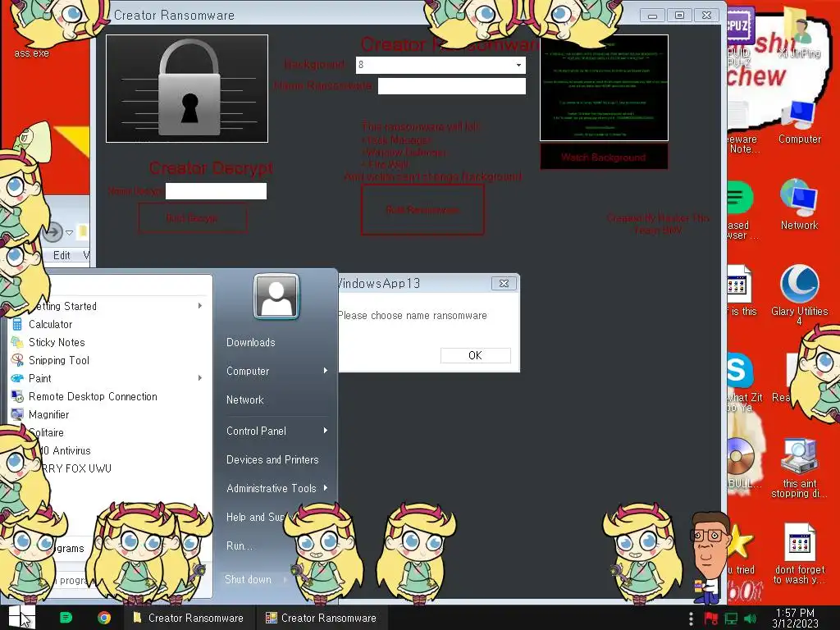The height and width of the screenshot is (630, 840).
Task: Open the green chat app in taskbar
Action: click(66, 618)
